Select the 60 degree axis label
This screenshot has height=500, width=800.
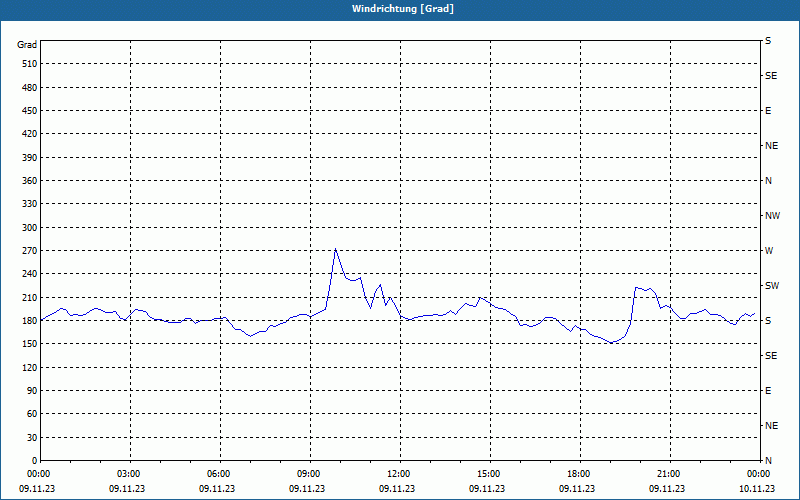coord(32,414)
